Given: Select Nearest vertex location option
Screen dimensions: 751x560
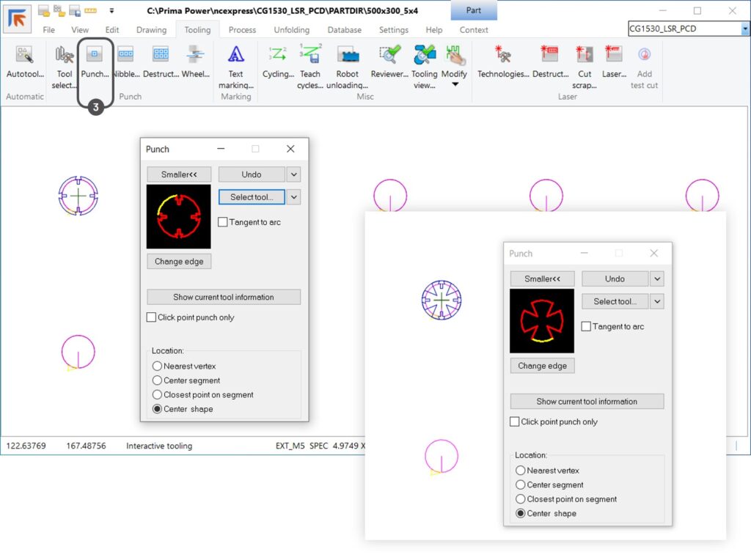Looking at the screenshot, I should tap(157, 366).
